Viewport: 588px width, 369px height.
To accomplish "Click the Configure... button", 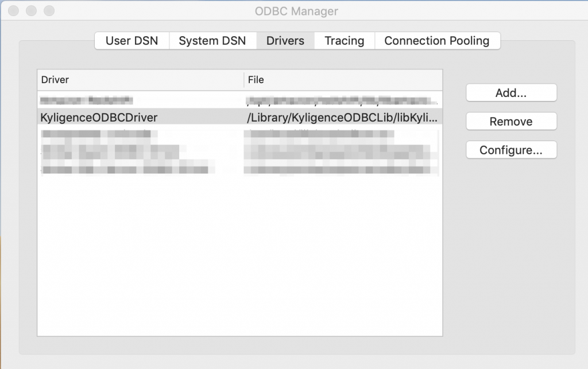I will coord(510,150).
